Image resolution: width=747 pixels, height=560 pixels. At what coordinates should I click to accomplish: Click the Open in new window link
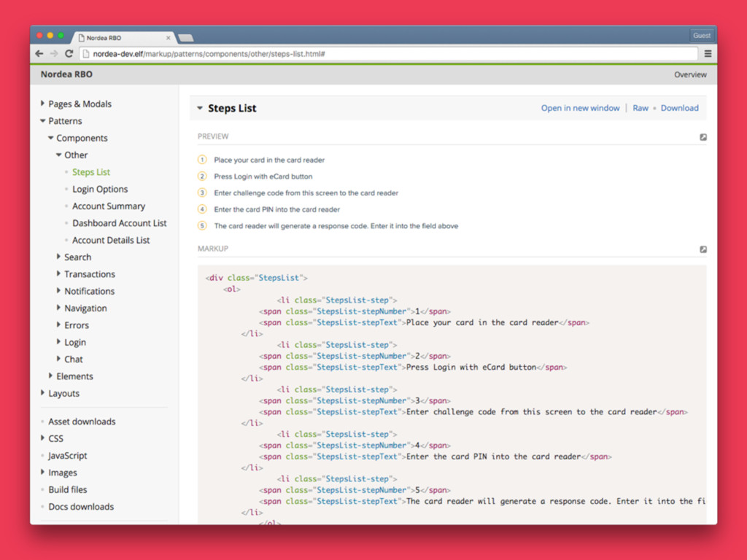click(x=580, y=108)
